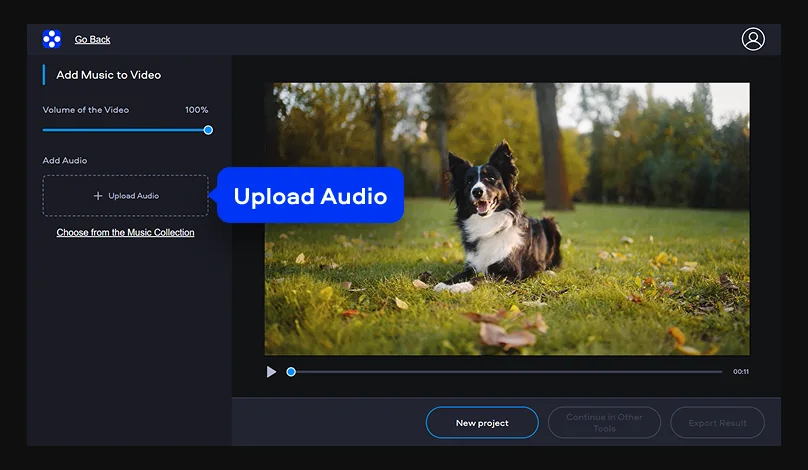The height and width of the screenshot is (470, 808).
Task: Choose from the Music Collection link
Action: click(125, 232)
